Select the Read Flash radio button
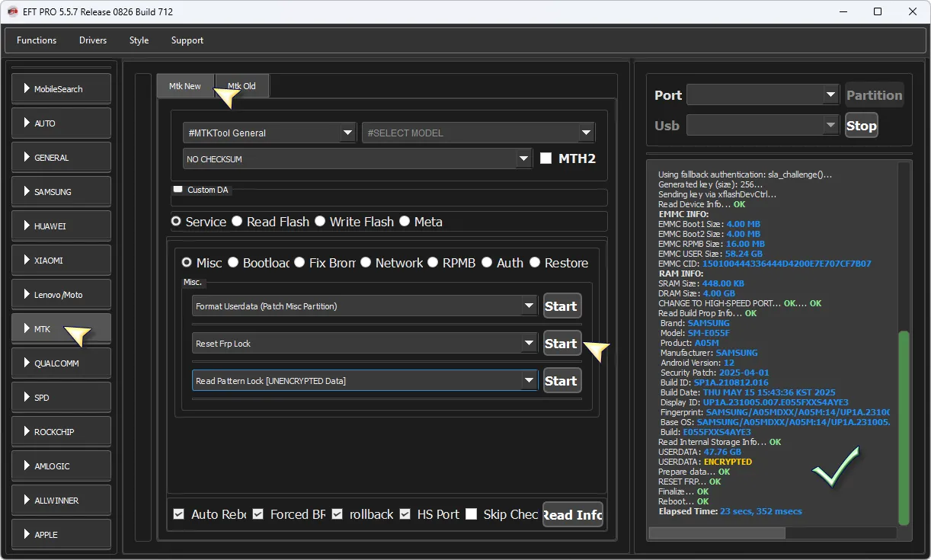The height and width of the screenshot is (560, 931). pyautogui.click(x=237, y=222)
